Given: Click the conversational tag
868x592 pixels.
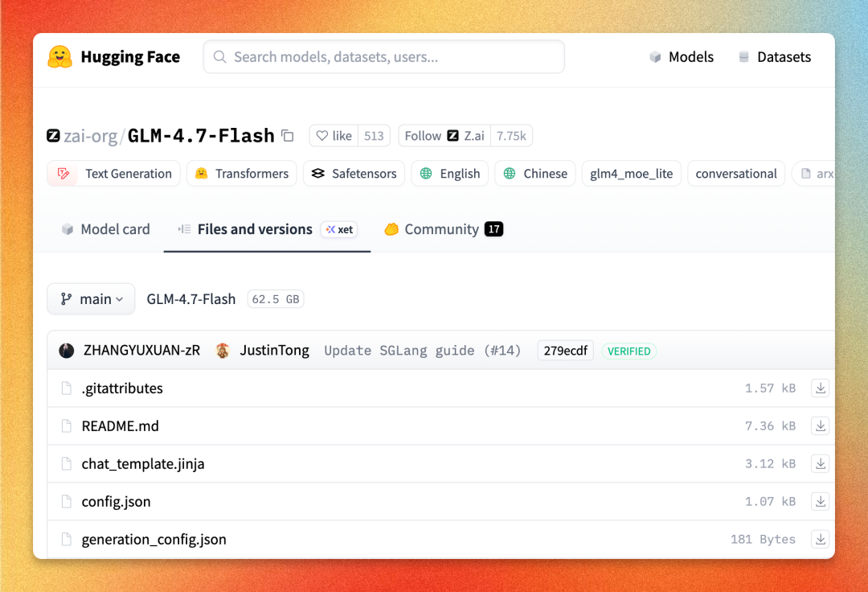Looking at the screenshot, I should pyautogui.click(x=736, y=174).
